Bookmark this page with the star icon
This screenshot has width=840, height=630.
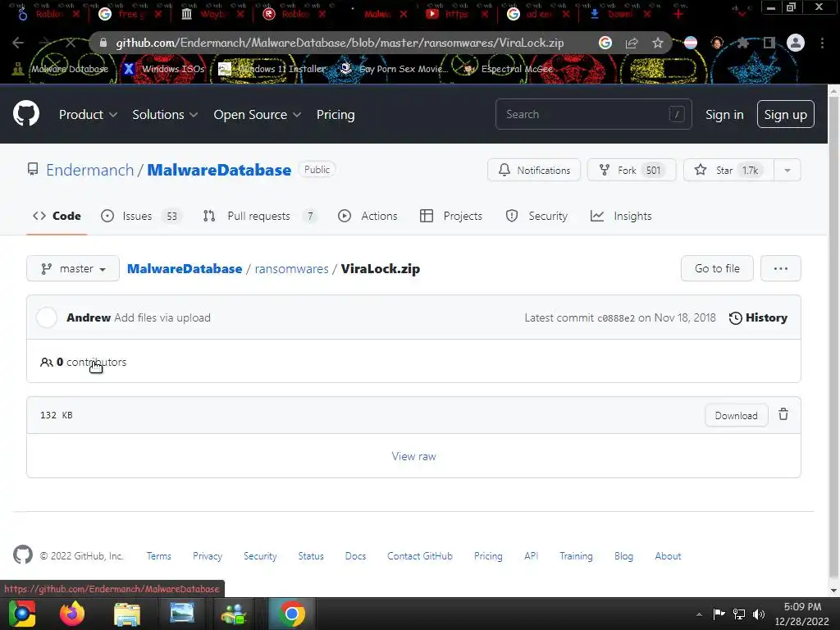point(658,43)
